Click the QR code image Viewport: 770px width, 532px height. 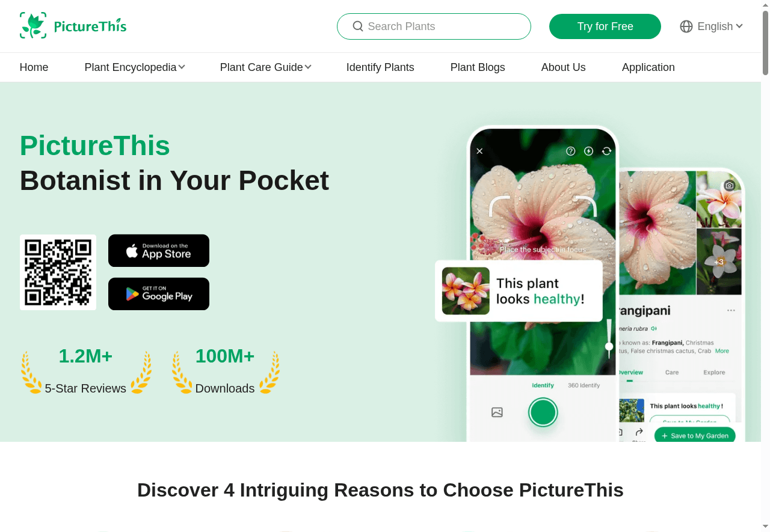click(58, 272)
